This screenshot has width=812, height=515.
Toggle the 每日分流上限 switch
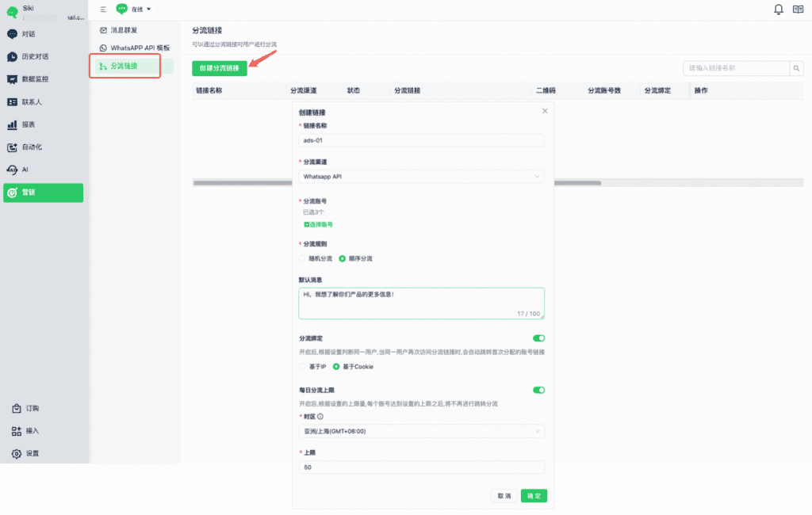pos(539,390)
